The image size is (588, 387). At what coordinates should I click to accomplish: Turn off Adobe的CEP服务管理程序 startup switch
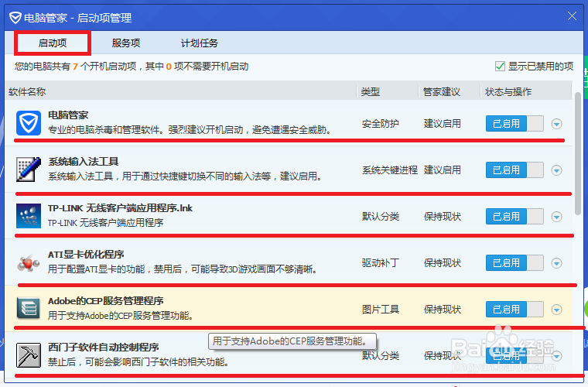coord(514,310)
